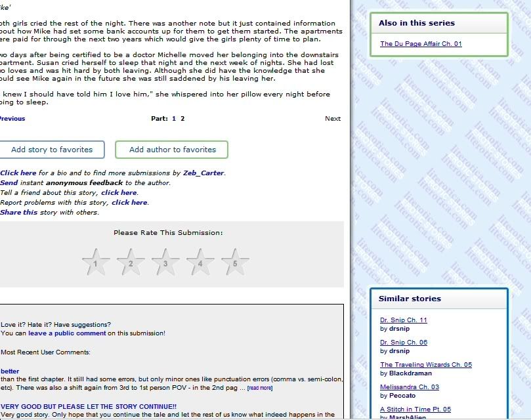The height and width of the screenshot is (420, 531).
Task: Click 'leave a public comment' link
Action: 67,333
